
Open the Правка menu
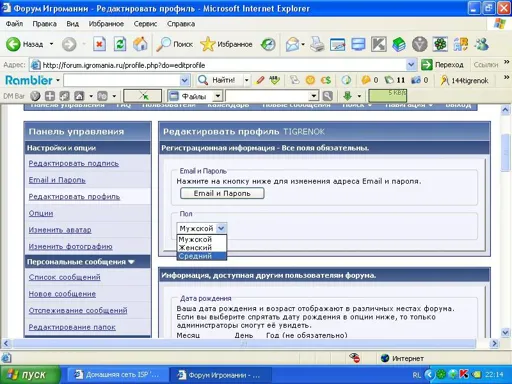[44, 24]
